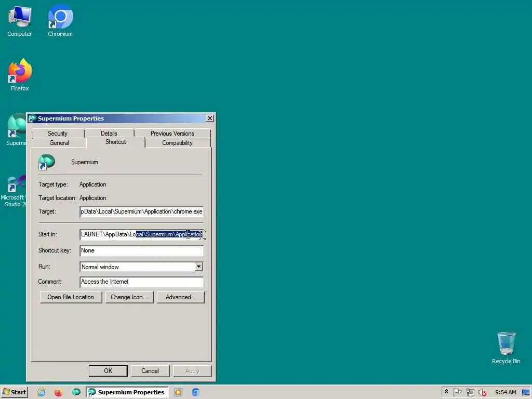The width and height of the screenshot is (532, 399).
Task: Select the Supermium desktop shortcut icon
Action: [x=16, y=130]
